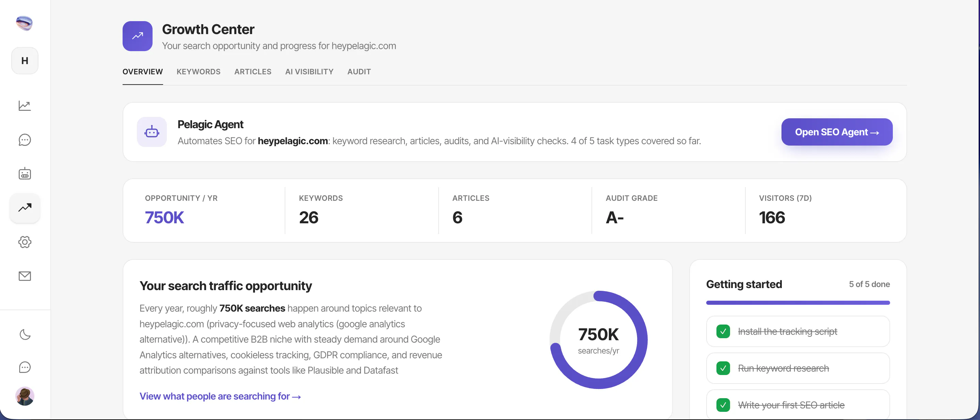Click the 750K searches/yr donut chart

[598, 340]
